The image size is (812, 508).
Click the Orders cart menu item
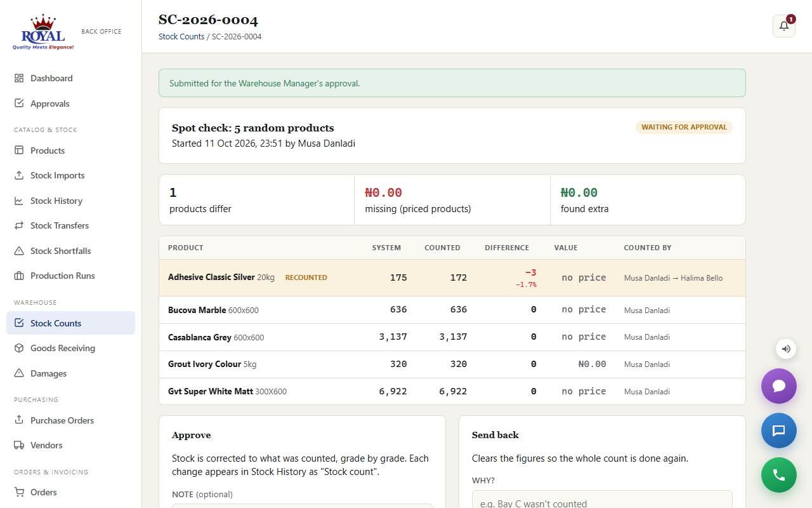[x=70, y=492]
